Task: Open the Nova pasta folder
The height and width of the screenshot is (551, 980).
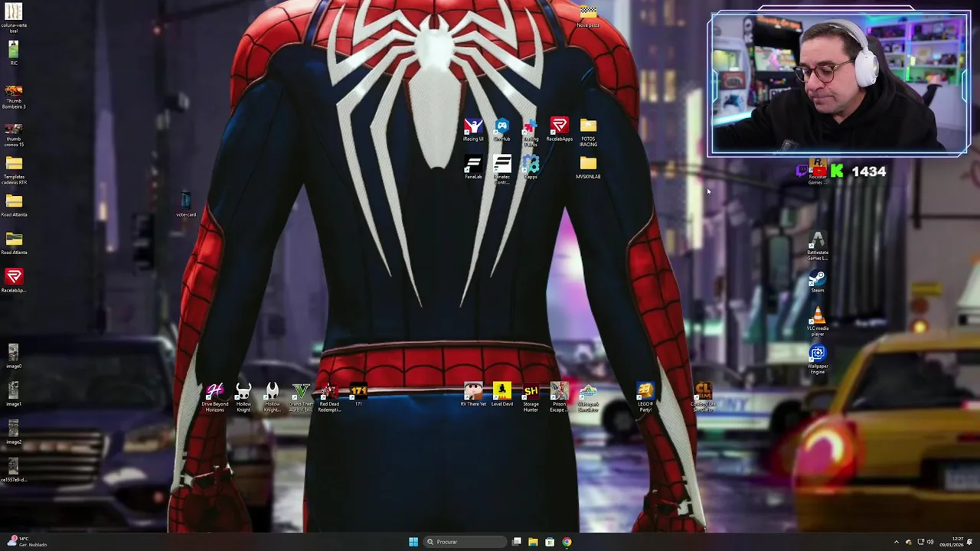Action: 588,17
